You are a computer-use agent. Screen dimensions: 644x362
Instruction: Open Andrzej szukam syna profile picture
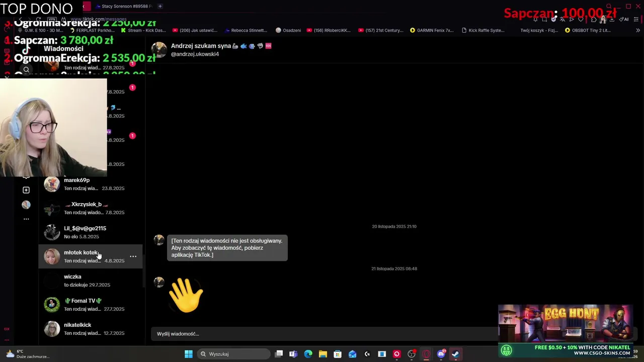click(159, 49)
